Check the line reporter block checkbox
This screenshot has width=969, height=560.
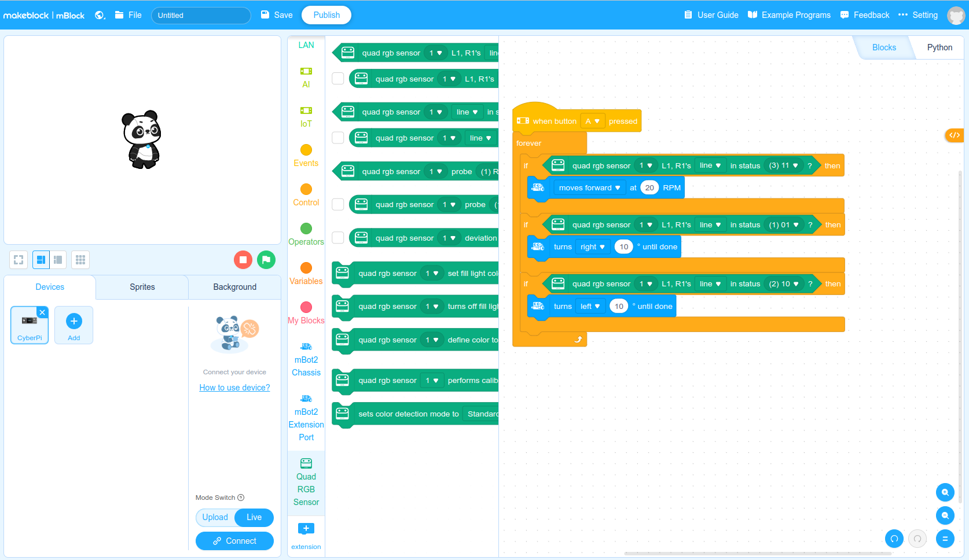(338, 137)
